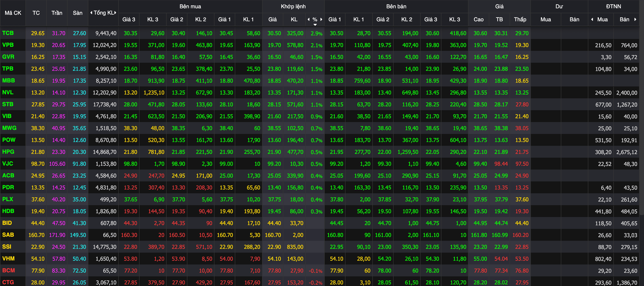The width and height of the screenshot is (644, 286).
Task: Click HPG foreign sell value 2,675,12
Action: (627, 152)
